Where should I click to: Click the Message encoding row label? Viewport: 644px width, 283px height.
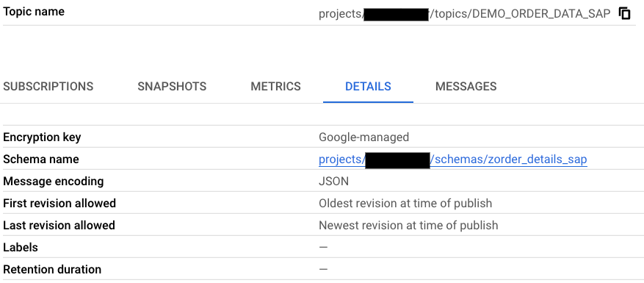click(x=54, y=182)
